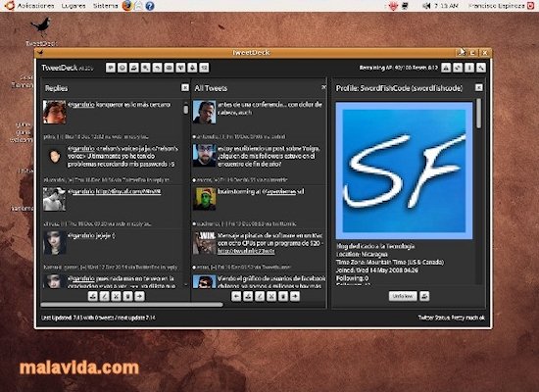Click the icon beside the Unfollow button
Screen dimensions: 539x392
424,296
